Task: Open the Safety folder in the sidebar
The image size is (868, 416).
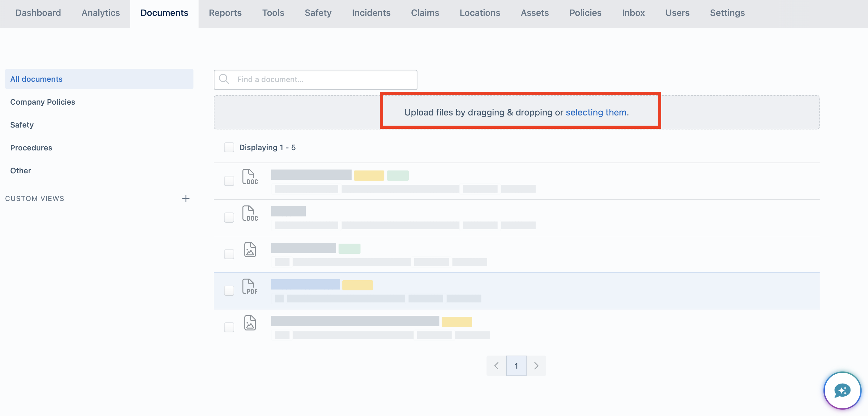Action: (x=99, y=125)
